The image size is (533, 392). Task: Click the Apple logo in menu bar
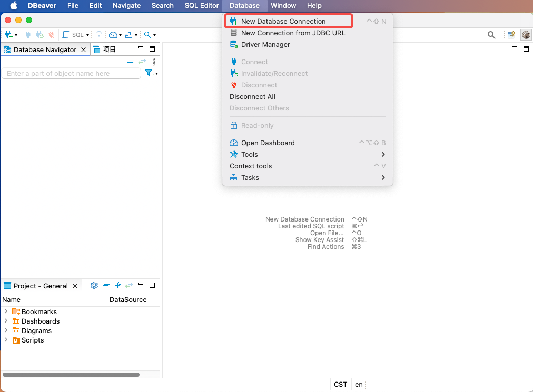(x=14, y=6)
